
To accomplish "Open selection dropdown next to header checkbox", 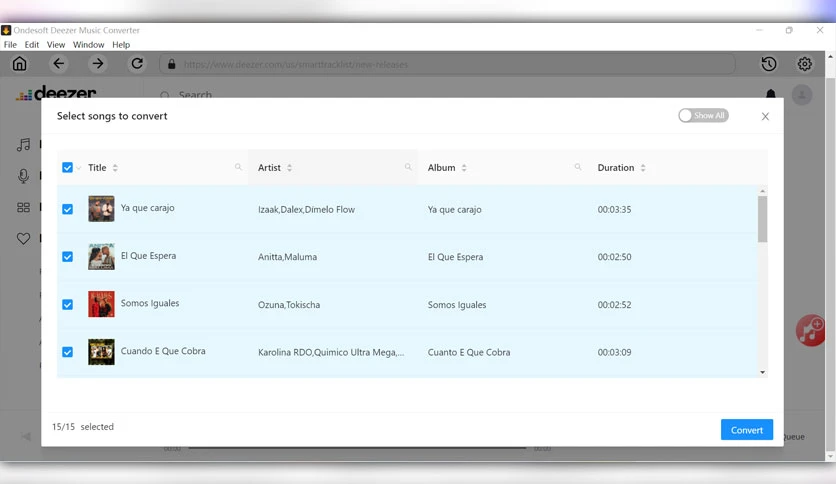I will click(x=78, y=168).
